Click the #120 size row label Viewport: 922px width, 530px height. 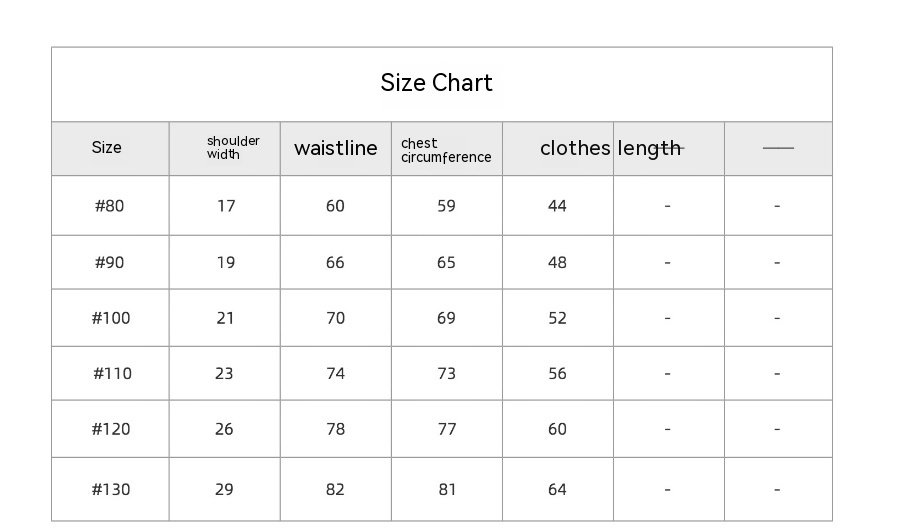pyautogui.click(x=110, y=429)
